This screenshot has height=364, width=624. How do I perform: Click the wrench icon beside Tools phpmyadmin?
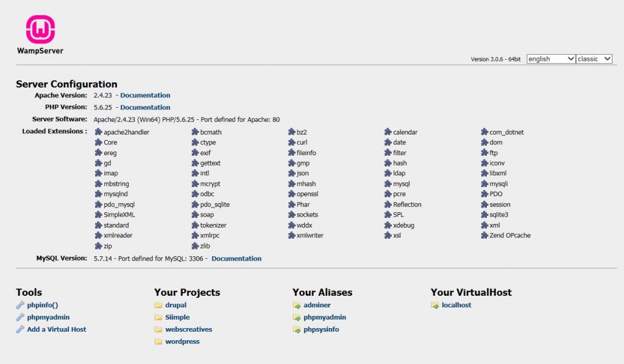point(20,317)
